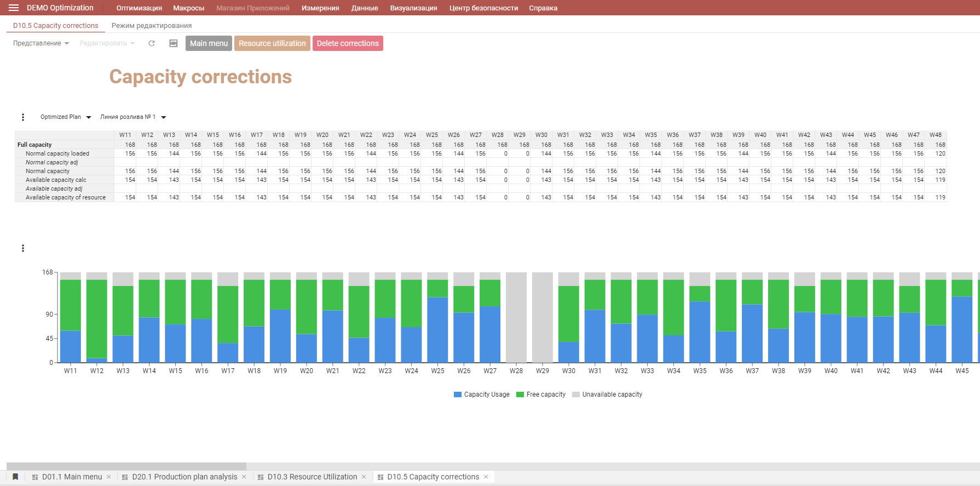
Task: Toggle Capacity Usage series in legend
Action: point(482,394)
